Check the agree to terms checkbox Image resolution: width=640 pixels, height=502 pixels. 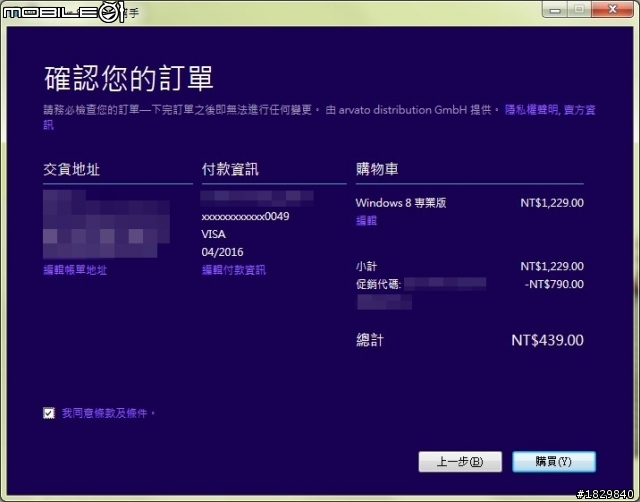click(x=49, y=413)
